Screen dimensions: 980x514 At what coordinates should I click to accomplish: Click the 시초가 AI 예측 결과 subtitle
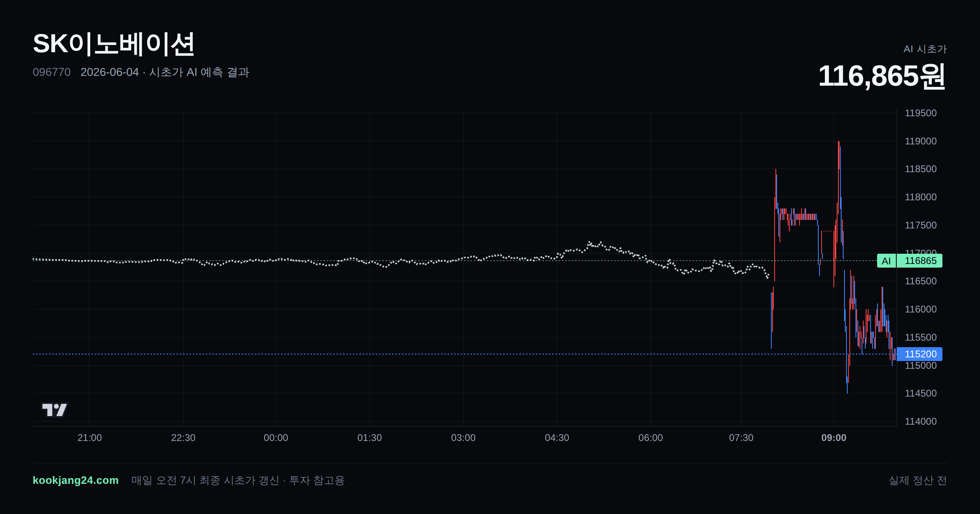(199, 72)
